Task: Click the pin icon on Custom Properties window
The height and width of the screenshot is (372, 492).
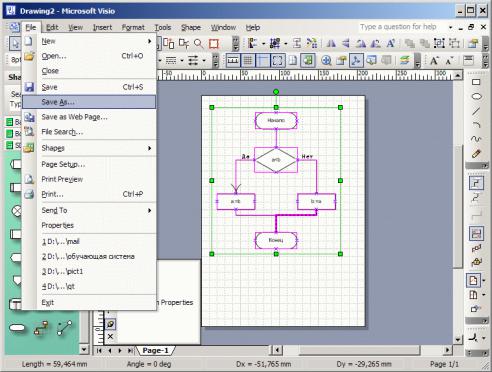Action: click(110, 324)
